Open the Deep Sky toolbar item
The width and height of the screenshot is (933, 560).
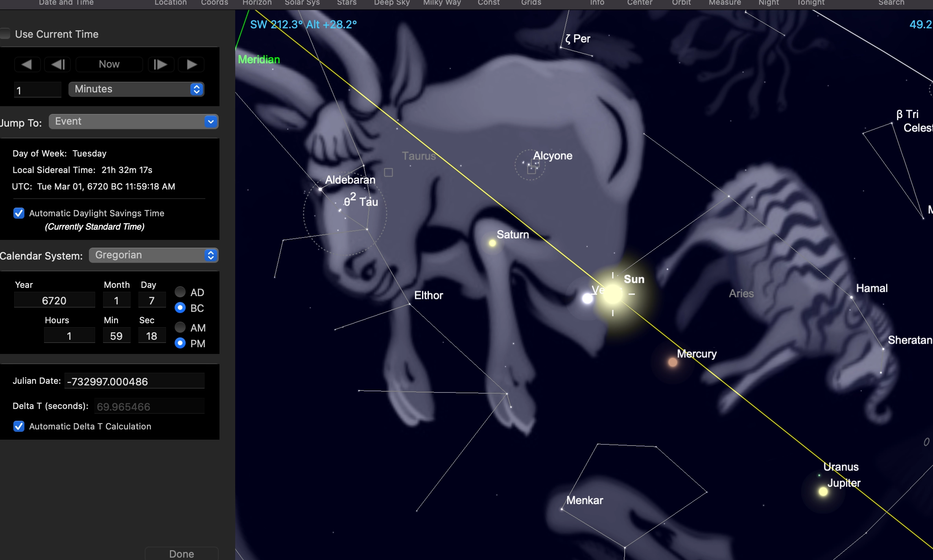[391, 3]
